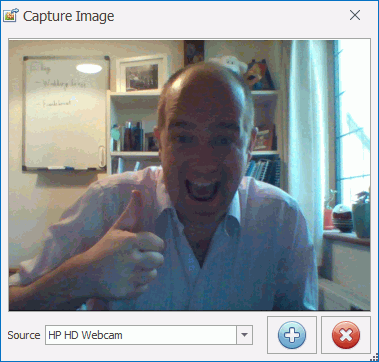
Task: Click the Source label
Action: click(x=24, y=335)
